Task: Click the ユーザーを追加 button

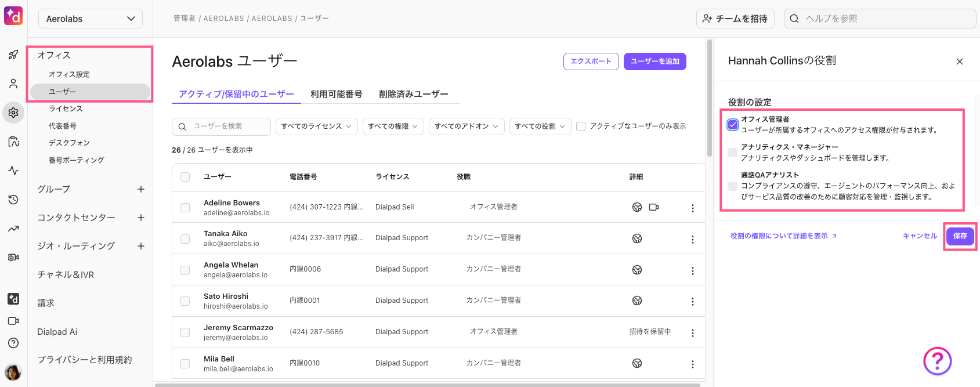Action: coord(655,62)
